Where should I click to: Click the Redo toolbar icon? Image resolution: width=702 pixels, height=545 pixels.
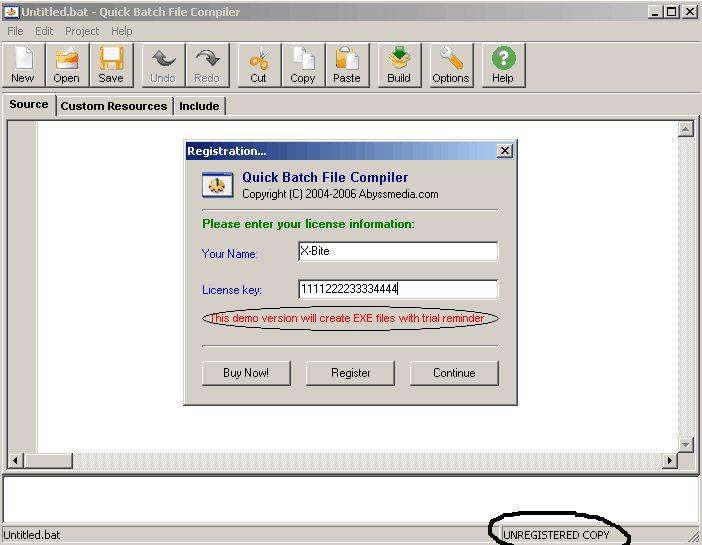(208, 65)
